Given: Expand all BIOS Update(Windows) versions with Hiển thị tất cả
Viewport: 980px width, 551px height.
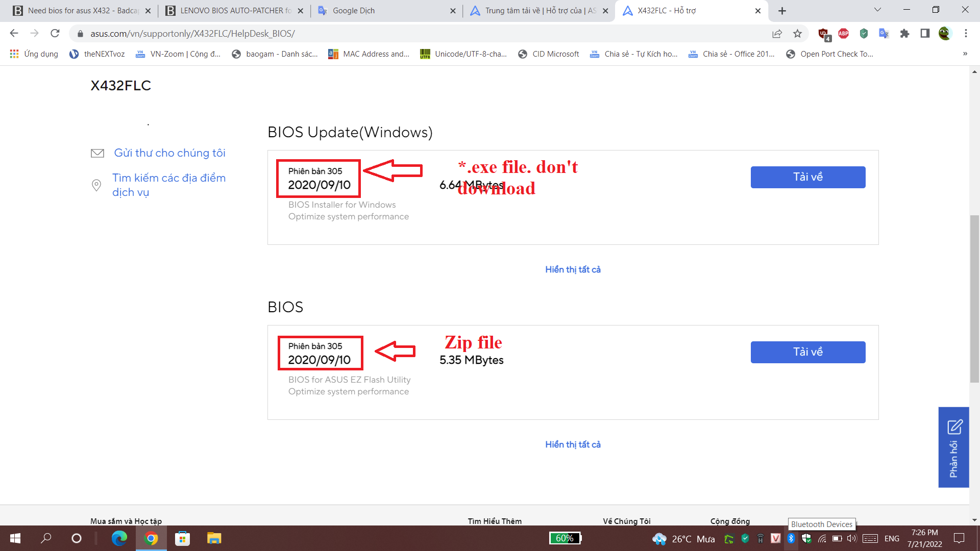Looking at the screenshot, I should [x=573, y=269].
